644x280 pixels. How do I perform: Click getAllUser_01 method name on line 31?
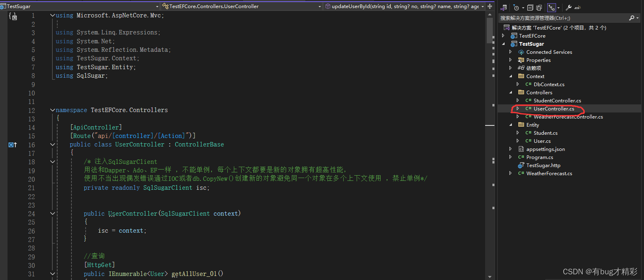(194, 274)
